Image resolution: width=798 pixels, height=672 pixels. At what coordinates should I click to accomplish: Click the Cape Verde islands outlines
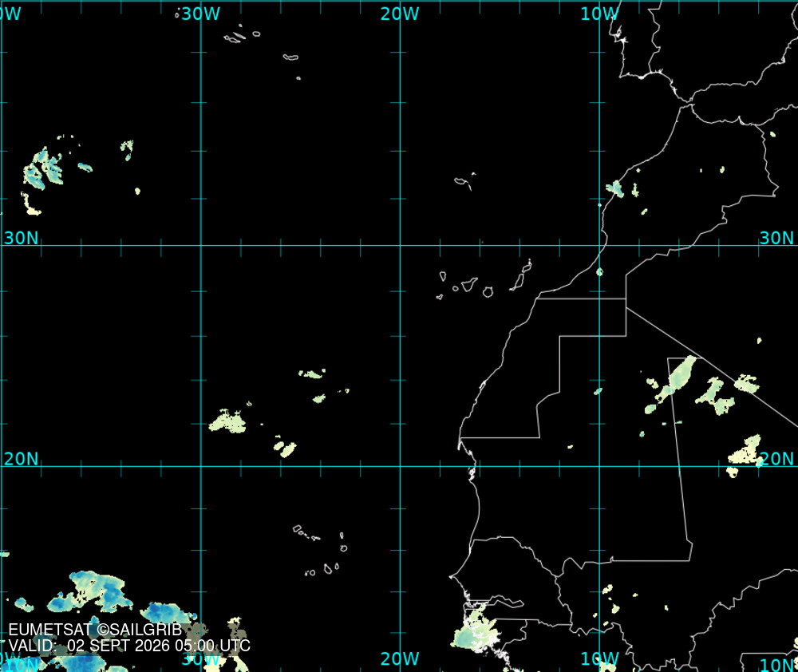coord(321,551)
